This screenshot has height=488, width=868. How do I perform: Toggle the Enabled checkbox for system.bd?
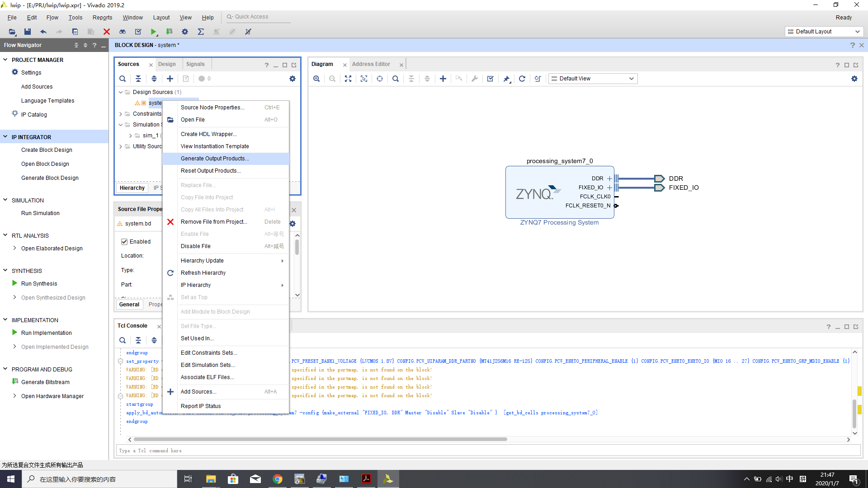pos(124,241)
